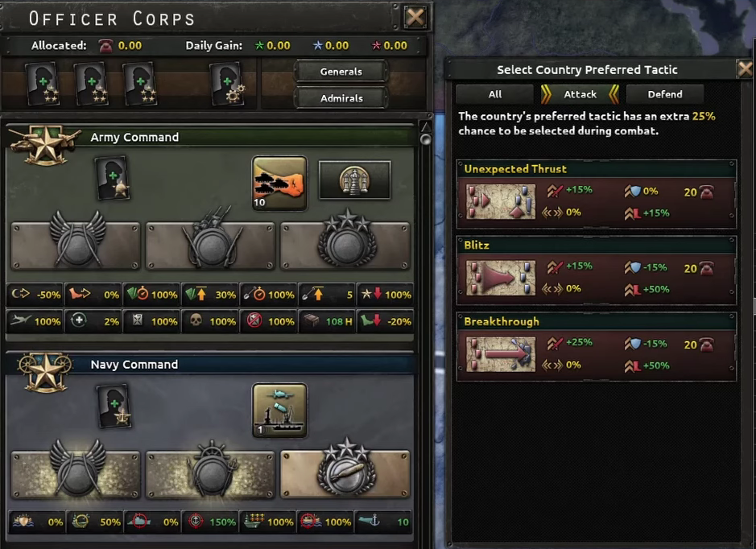Open the army preferred tactic chess-piece button
The height and width of the screenshot is (549, 756).
(x=354, y=180)
